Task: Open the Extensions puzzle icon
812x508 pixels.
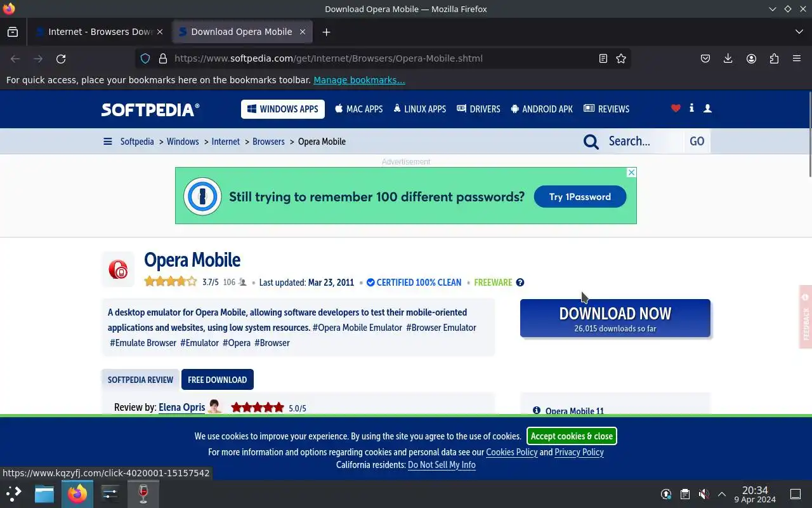Action: 774,58
